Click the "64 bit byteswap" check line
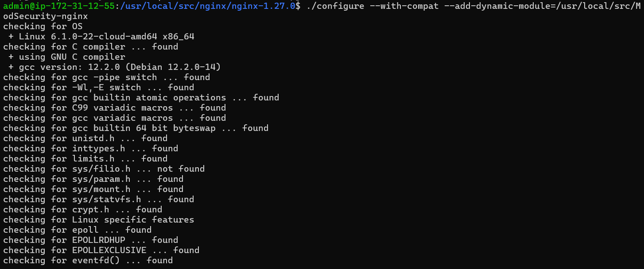 pyautogui.click(x=136, y=128)
